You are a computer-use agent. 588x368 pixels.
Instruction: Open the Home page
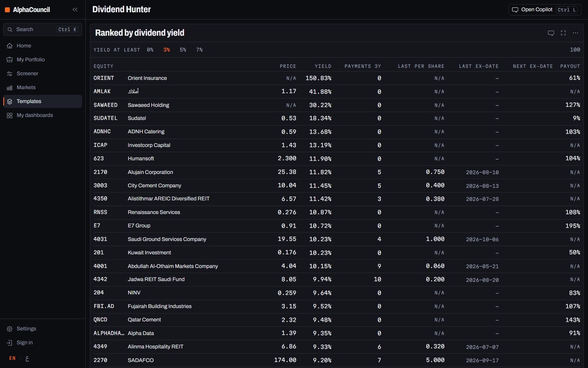(x=42, y=46)
